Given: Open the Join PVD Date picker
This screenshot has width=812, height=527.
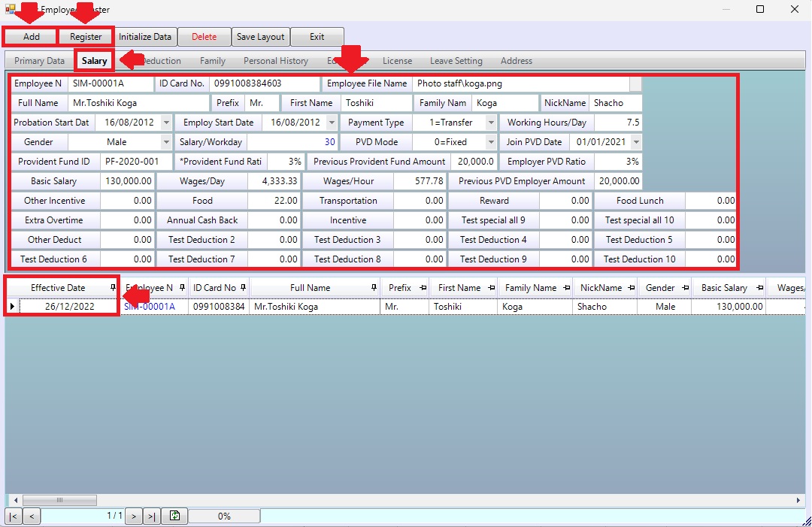Looking at the screenshot, I should click(636, 142).
